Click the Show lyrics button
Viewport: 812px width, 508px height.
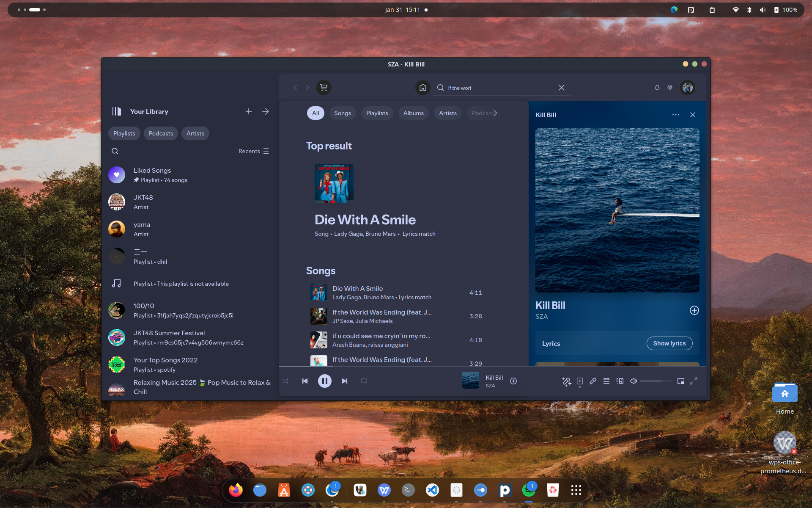click(x=669, y=343)
